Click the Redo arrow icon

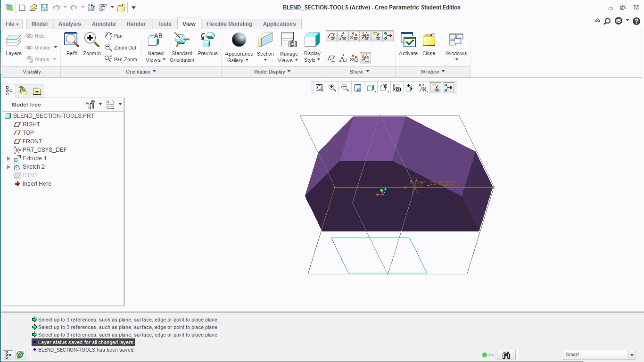pyautogui.click(x=74, y=8)
